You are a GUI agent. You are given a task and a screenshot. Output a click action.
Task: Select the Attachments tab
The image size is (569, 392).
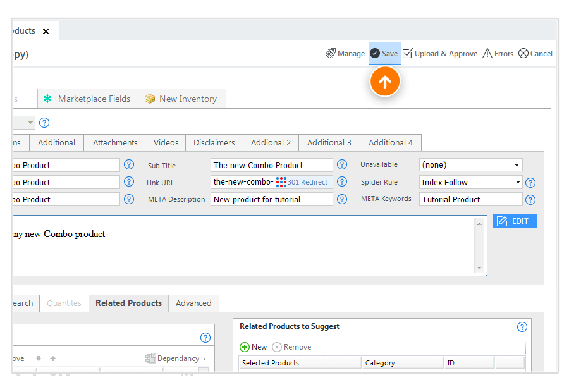(x=116, y=143)
